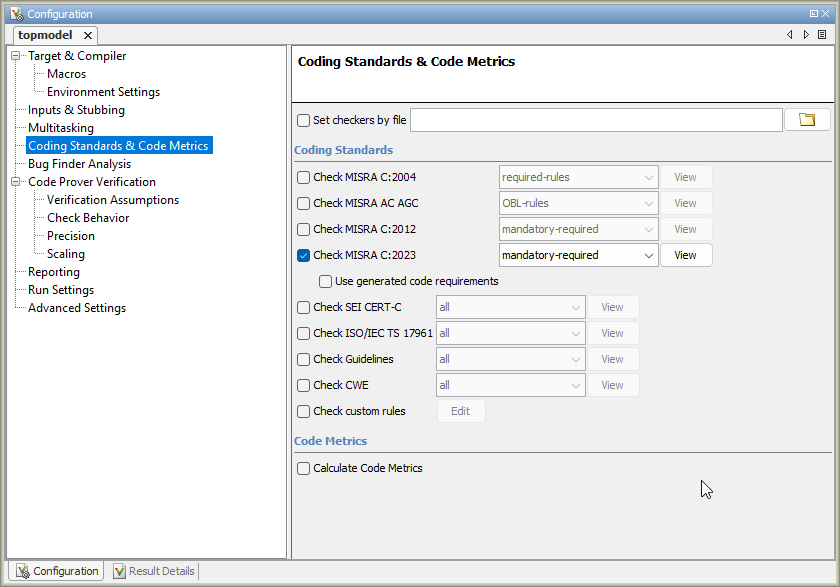Click View button for ISO/IEC TS 17961

(612, 333)
